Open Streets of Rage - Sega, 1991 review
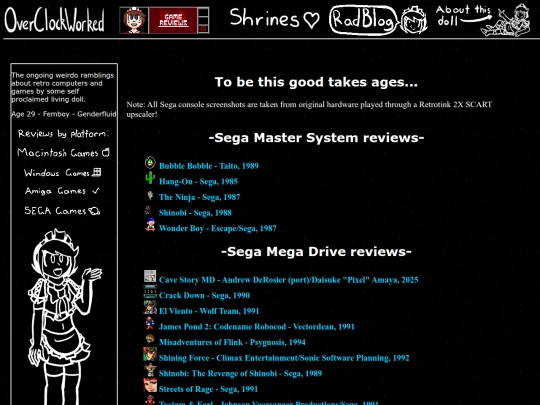 pos(208,389)
